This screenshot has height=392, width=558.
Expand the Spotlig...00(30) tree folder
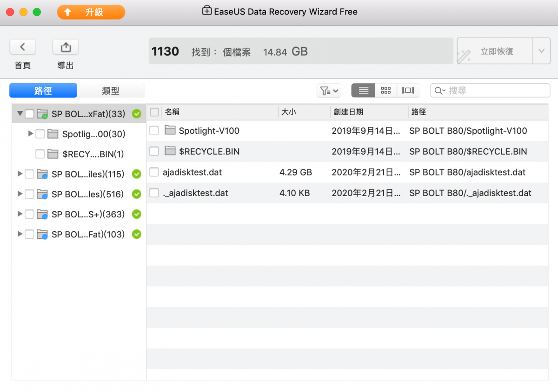click(x=31, y=134)
